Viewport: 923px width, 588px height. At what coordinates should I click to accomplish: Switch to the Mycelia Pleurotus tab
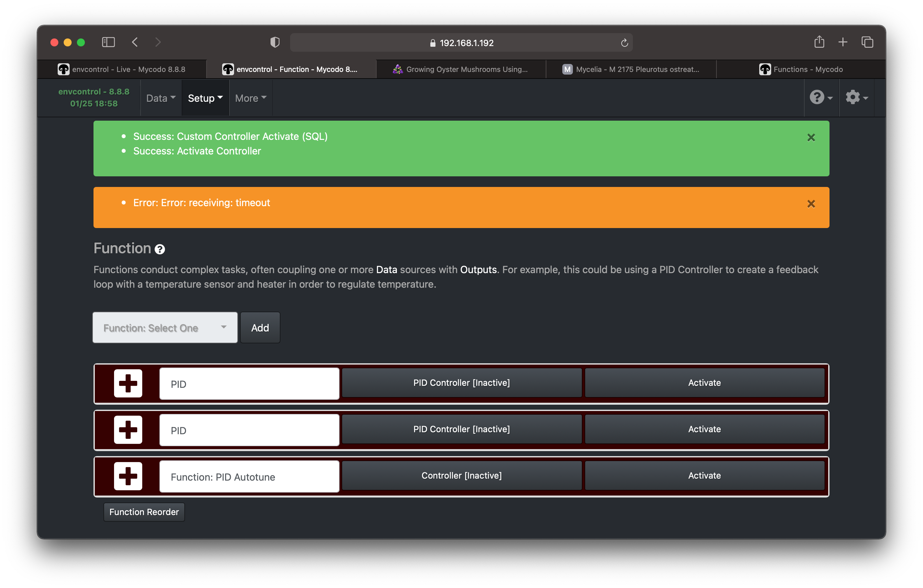coord(631,69)
